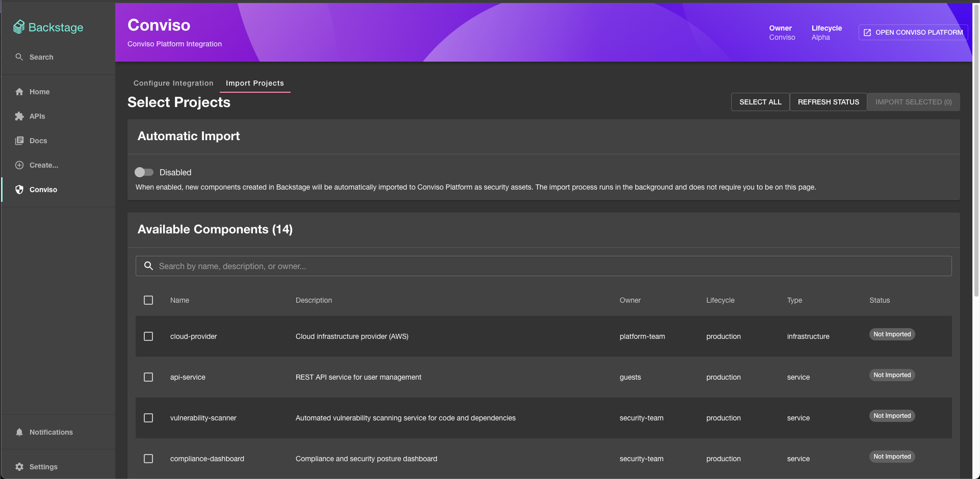This screenshot has height=479, width=980.
Task: Click 'REST API service for user management' description
Action: (358, 377)
